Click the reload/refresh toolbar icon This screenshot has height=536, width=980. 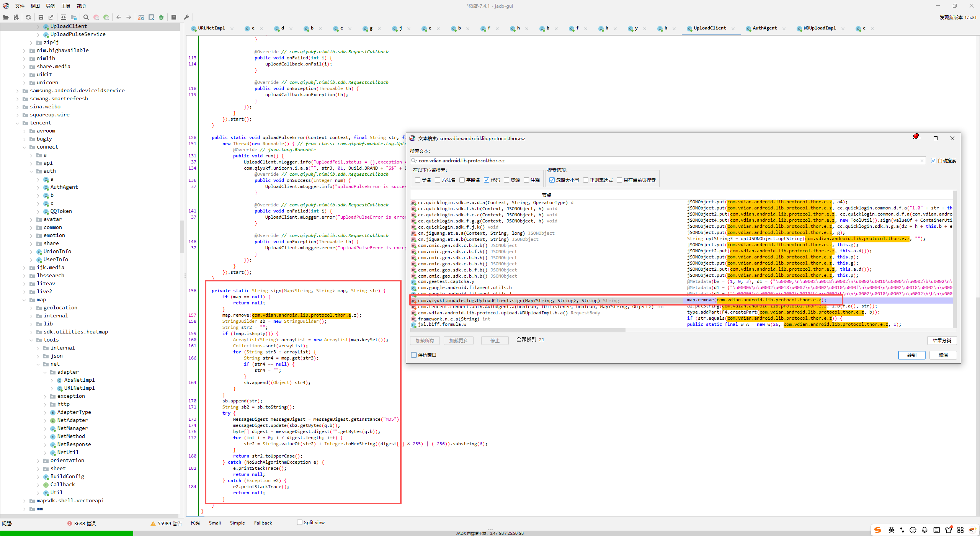tap(28, 17)
